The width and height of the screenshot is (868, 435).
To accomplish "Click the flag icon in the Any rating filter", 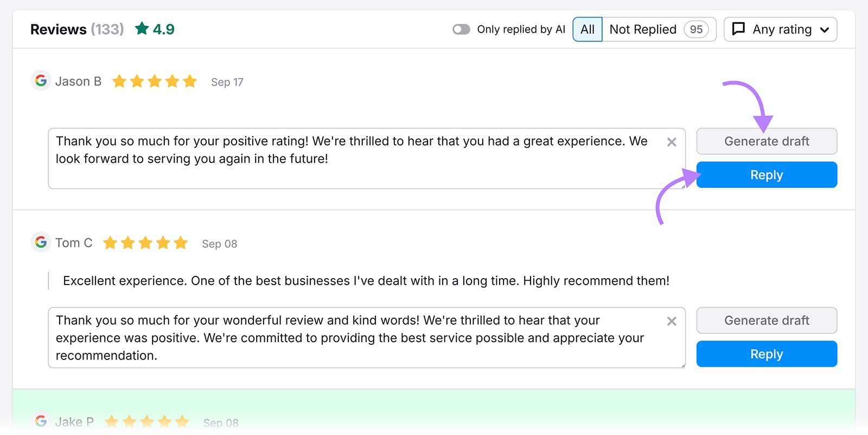I will [x=739, y=29].
